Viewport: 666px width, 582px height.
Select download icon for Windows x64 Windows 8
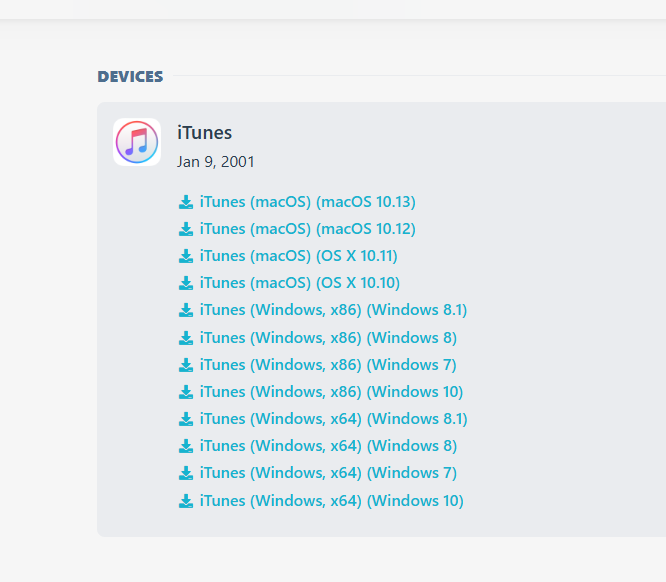click(x=186, y=446)
